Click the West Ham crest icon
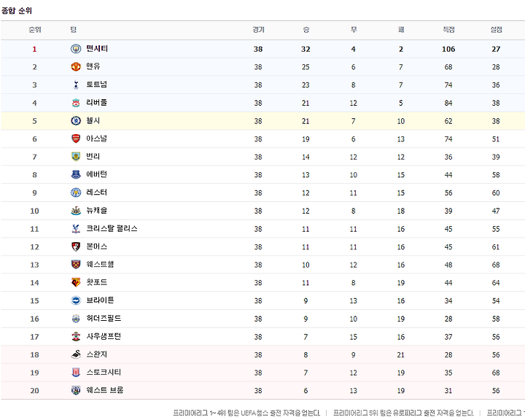The width and height of the screenshot is (525, 420). (x=76, y=265)
